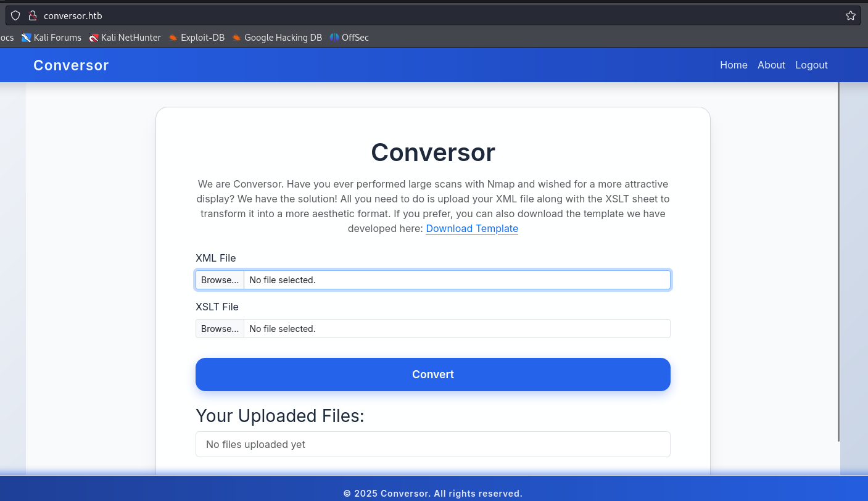
Task: Click the page's vertical scrollbar
Action: coord(838,259)
